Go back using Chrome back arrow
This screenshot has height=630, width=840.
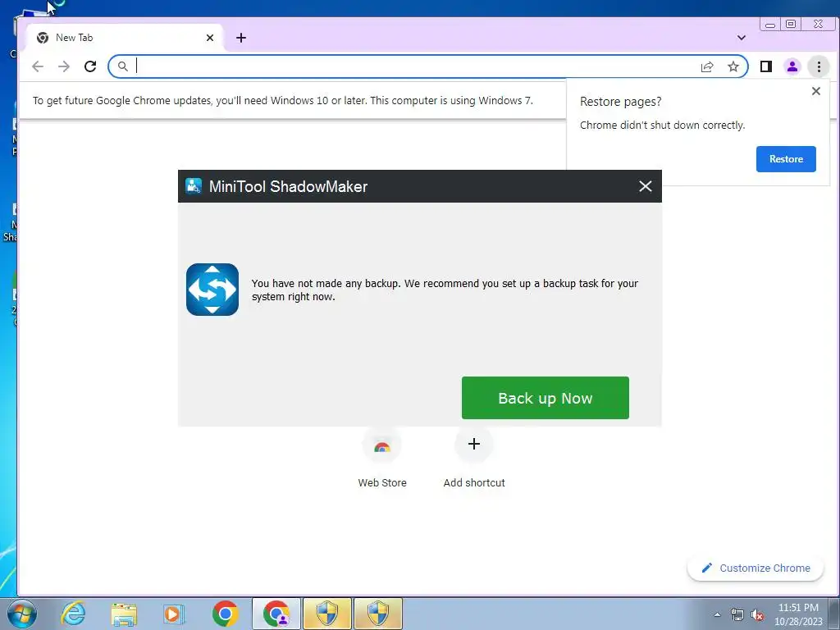[38, 66]
